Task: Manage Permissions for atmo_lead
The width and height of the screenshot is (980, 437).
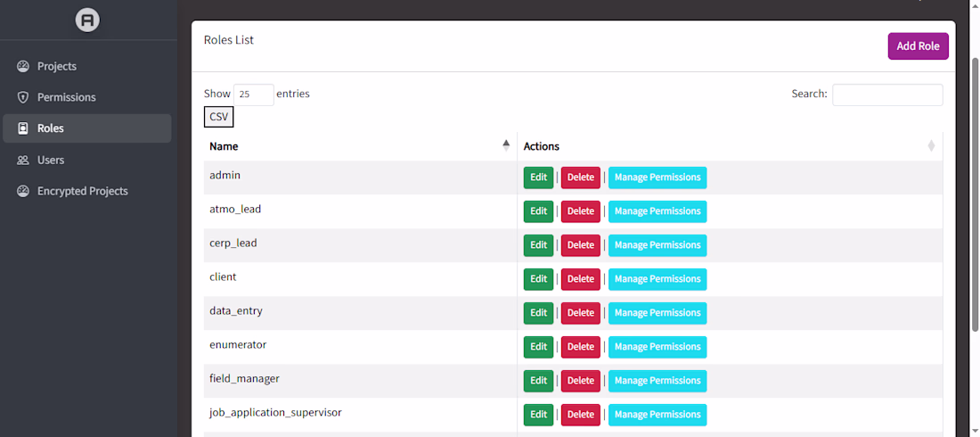Action: 657,211
